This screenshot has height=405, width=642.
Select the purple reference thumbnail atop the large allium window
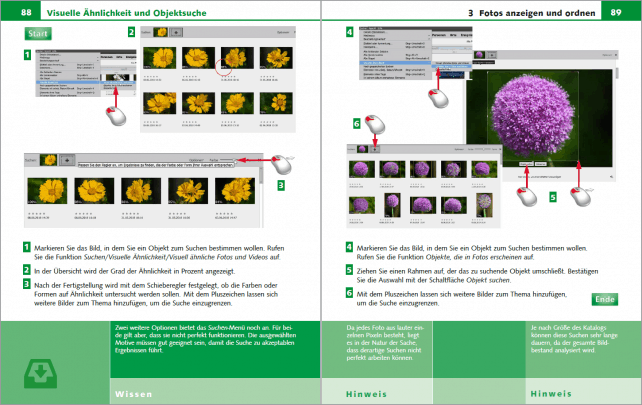click(x=479, y=54)
